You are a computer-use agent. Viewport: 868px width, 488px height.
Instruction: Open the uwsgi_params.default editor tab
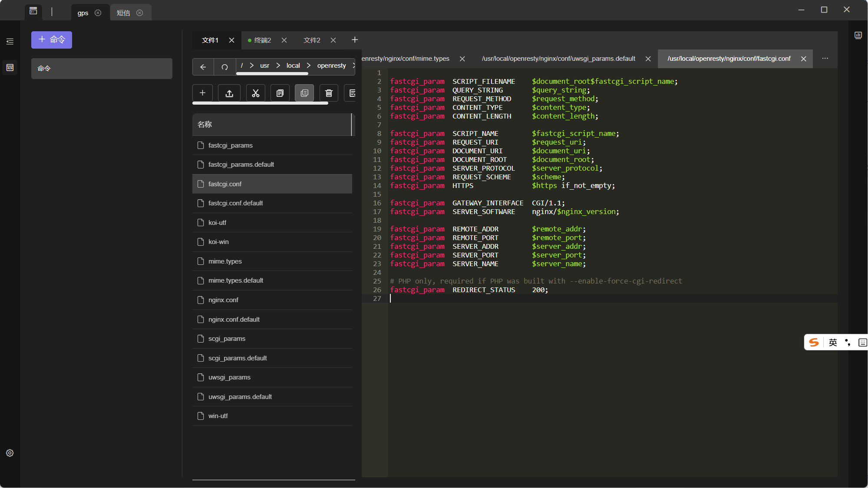558,59
